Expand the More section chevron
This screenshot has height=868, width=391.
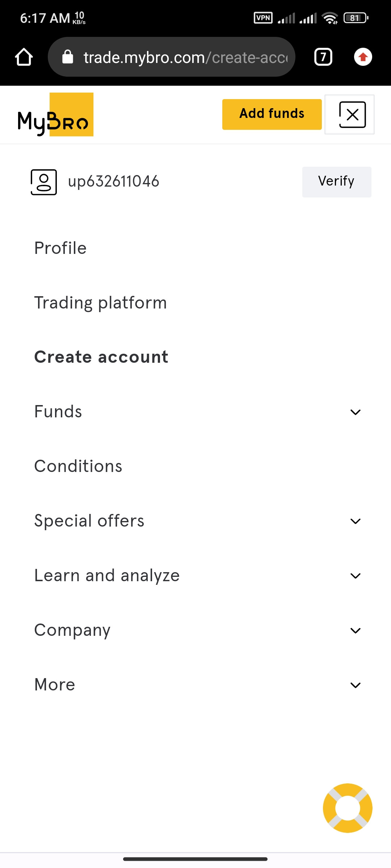coord(356,685)
